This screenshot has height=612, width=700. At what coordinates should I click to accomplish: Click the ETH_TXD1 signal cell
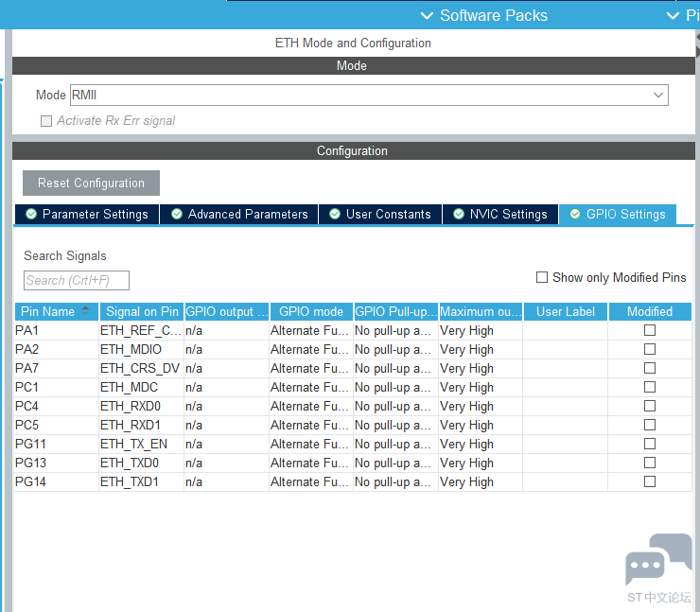(x=141, y=482)
